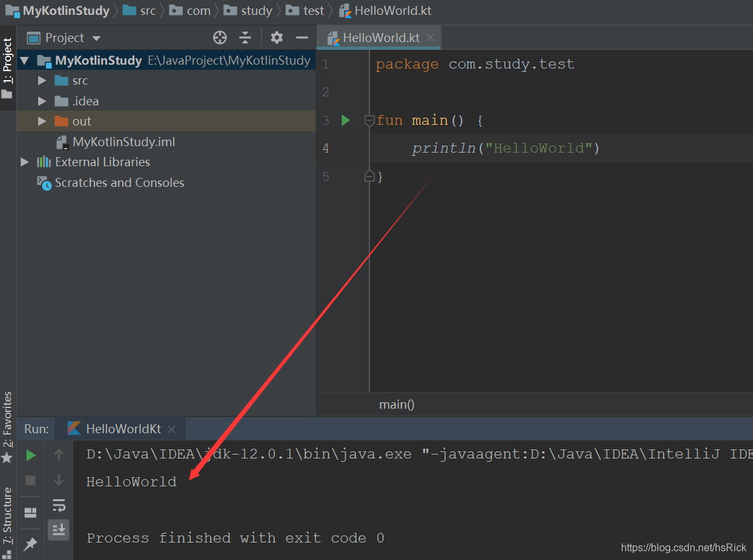Click the stop process square icon
The height and width of the screenshot is (560, 753).
coord(30,480)
